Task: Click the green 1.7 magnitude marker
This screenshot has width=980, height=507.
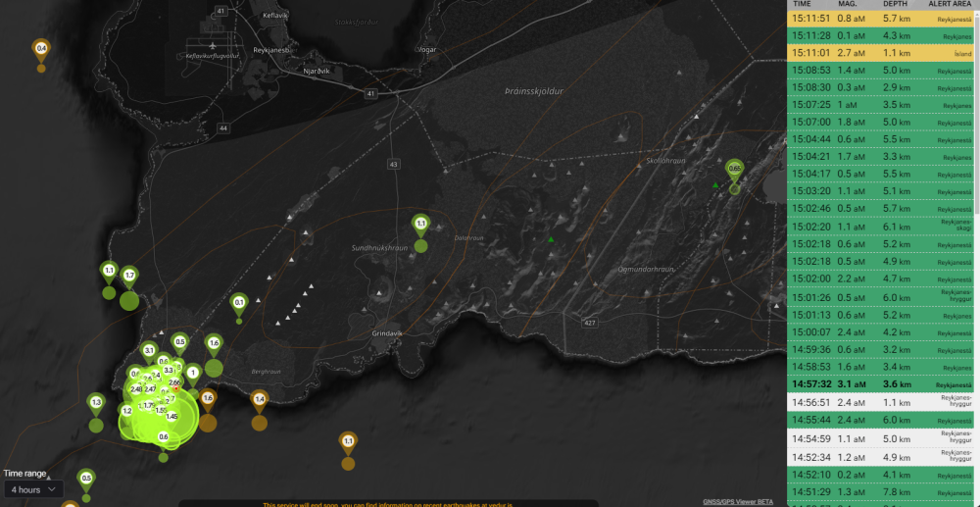Action: point(129,277)
